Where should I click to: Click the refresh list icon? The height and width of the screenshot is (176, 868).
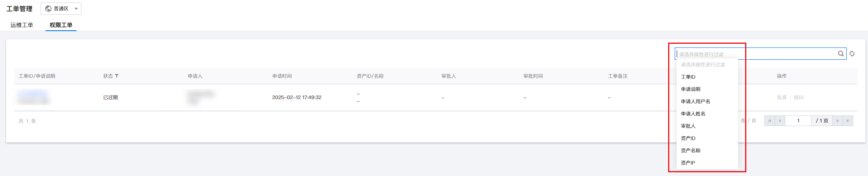852,54
